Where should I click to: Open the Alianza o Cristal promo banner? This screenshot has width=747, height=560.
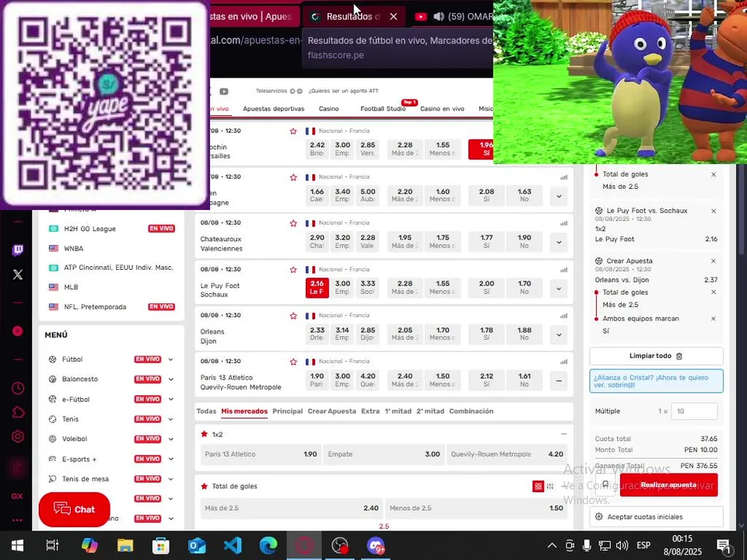657,381
